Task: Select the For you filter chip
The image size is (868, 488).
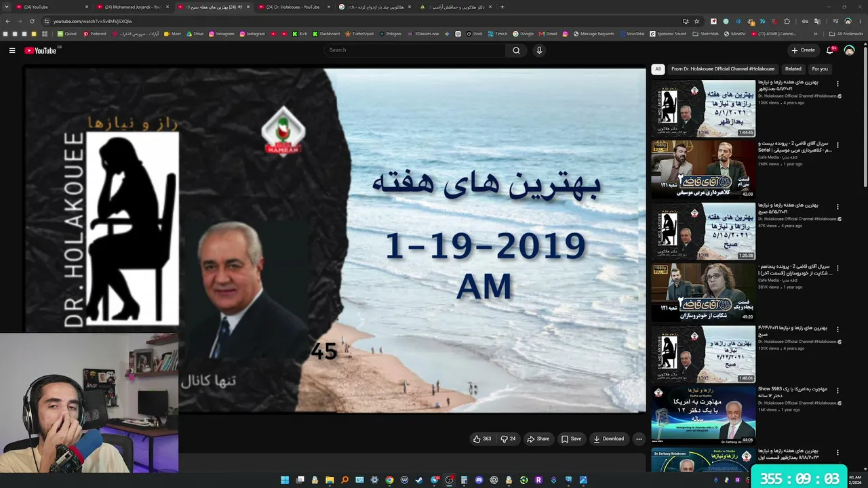Action: click(x=820, y=68)
